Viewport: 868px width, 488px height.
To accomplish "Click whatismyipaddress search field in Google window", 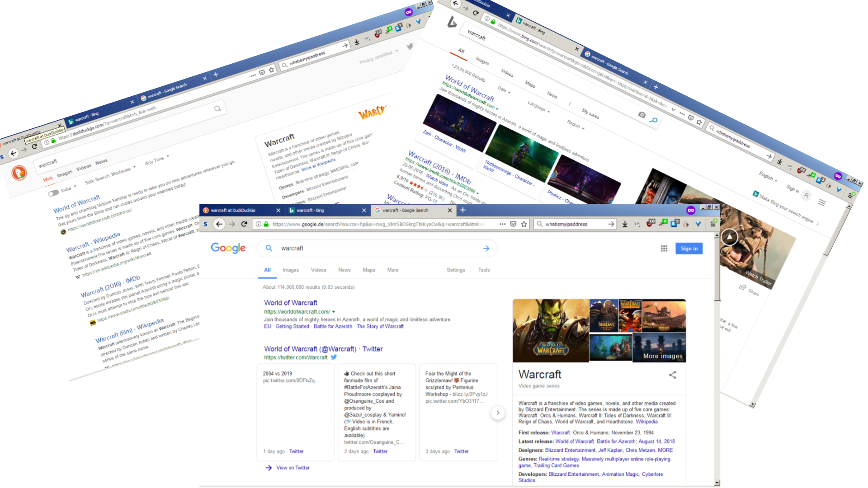I will pyautogui.click(x=574, y=224).
